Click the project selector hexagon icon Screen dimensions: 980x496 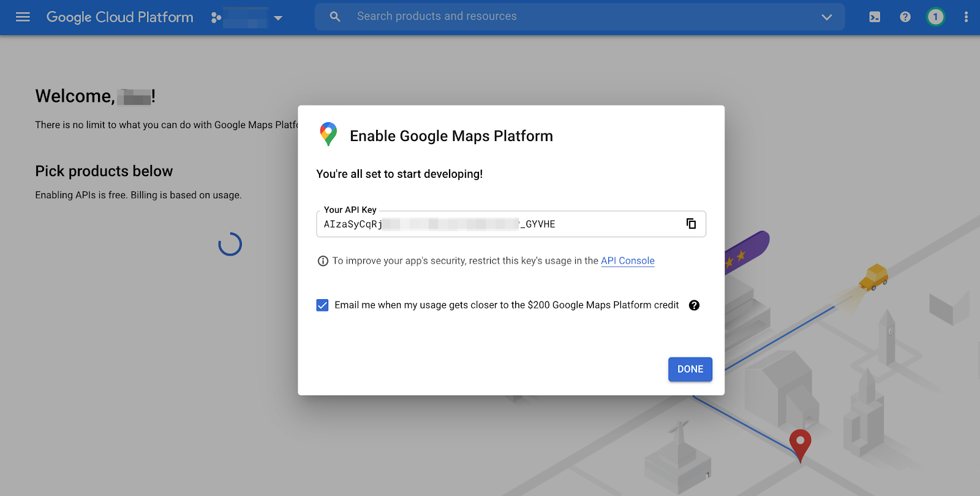pyautogui.click(x=216, y=18)
